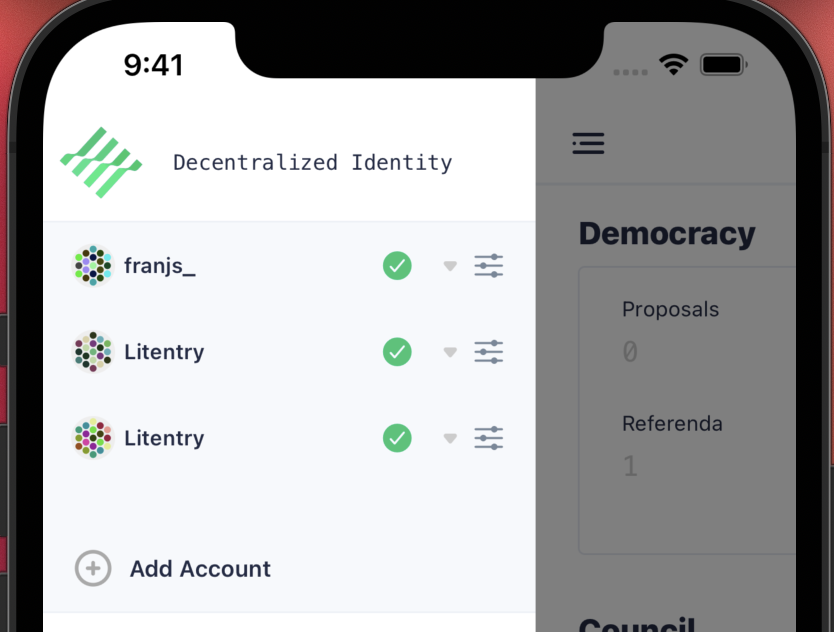Image resolution: width=834 pixels, height=632 pixels.
Task: Toggle verified checkmark on first Litentry account
Action: tap(397, 351)
